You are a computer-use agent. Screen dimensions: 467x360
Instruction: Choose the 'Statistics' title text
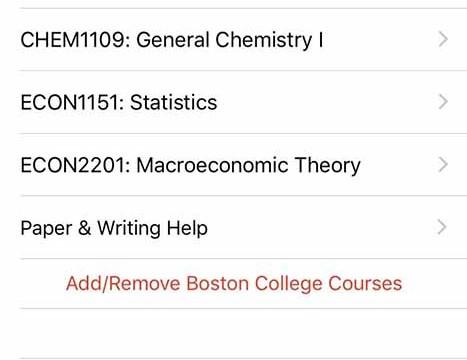[x=174, y=102]
